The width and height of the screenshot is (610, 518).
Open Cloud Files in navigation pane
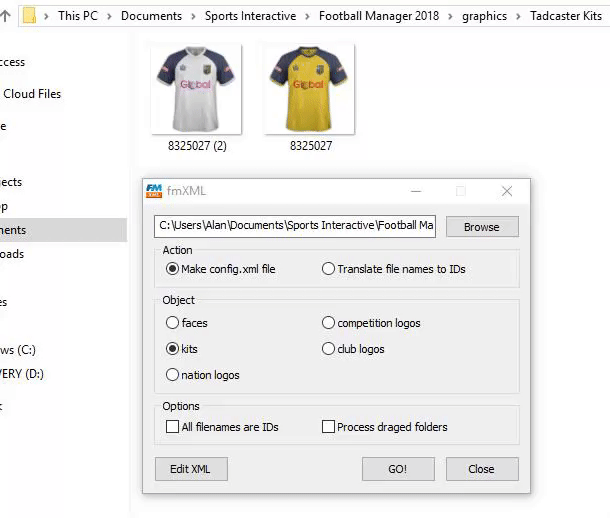point(32,94)
